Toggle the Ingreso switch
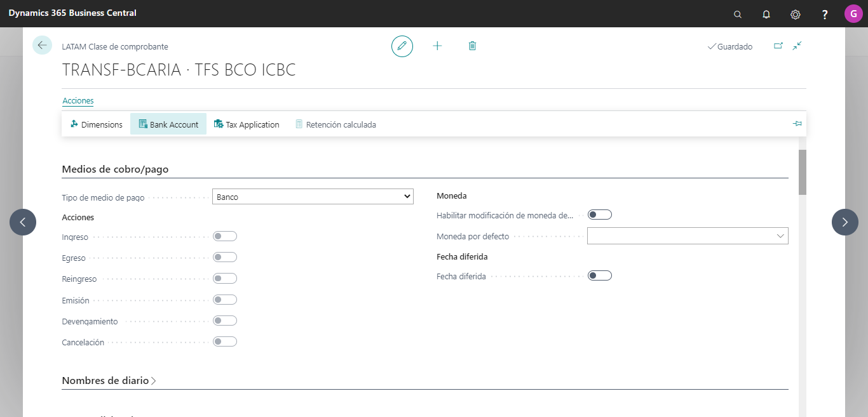Image resolution: width=868 pixels, height=417 pixels. point(225,236)
